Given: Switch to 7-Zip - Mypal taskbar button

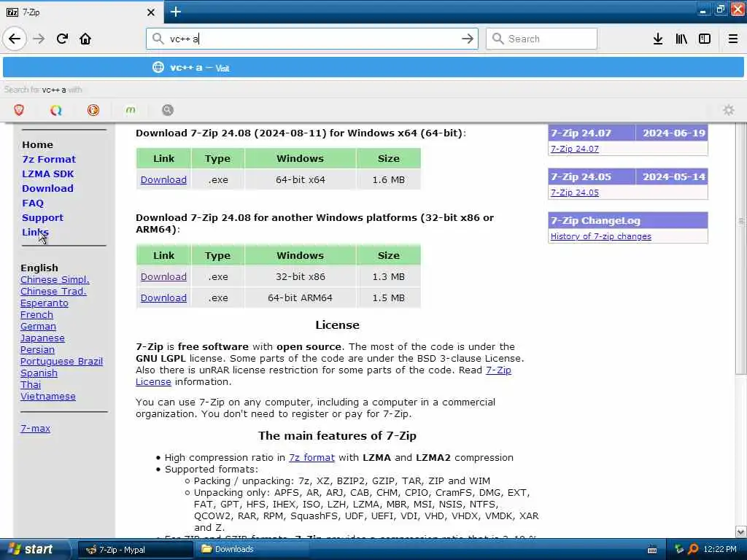Looking at the screenshot, I should (135, 550).
